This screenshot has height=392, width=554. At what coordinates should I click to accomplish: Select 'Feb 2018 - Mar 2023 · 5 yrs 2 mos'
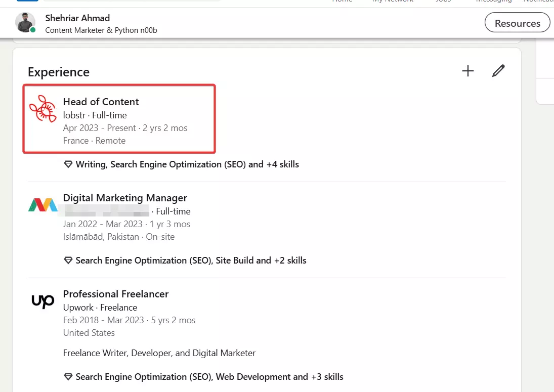[130, 320]
